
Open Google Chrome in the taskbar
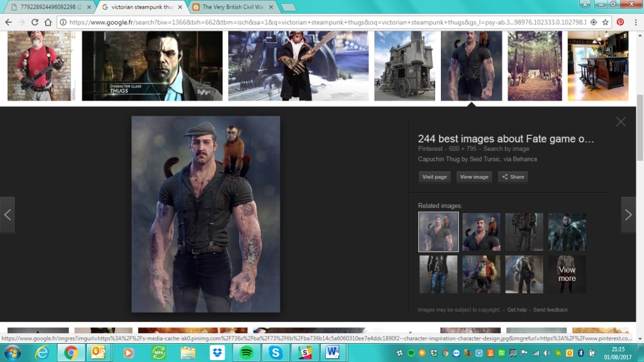pos(70,353)
